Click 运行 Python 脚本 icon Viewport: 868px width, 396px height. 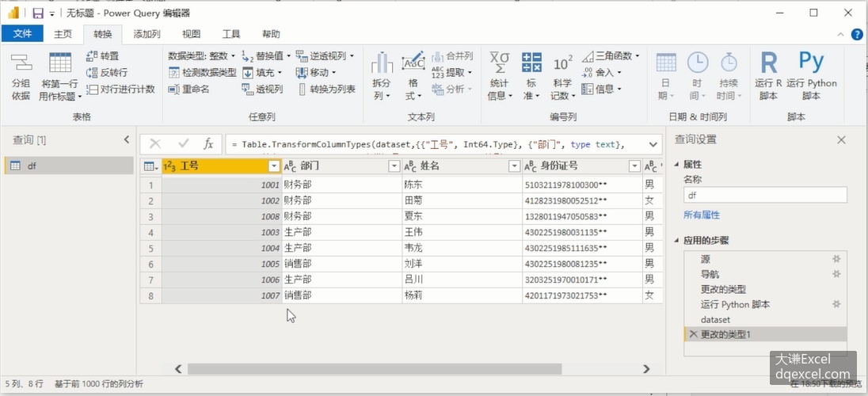click(812, 62)
